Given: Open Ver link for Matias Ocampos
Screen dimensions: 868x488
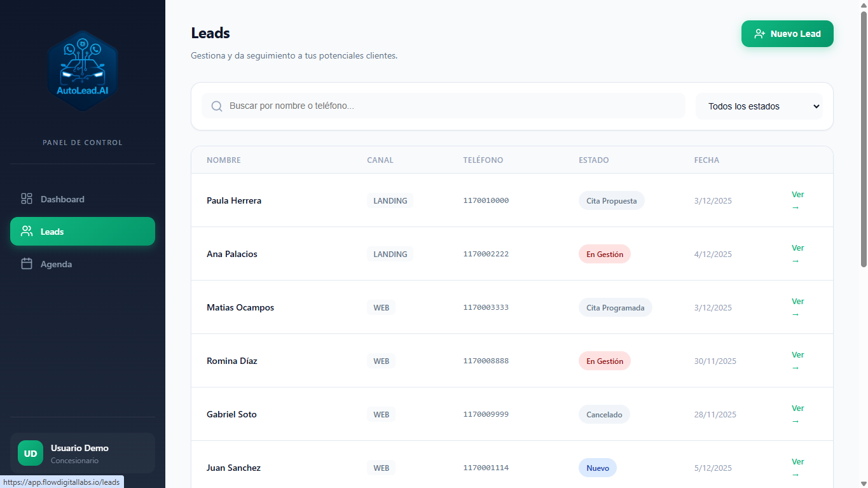Looking at the screenshot, I should (797, 307).
